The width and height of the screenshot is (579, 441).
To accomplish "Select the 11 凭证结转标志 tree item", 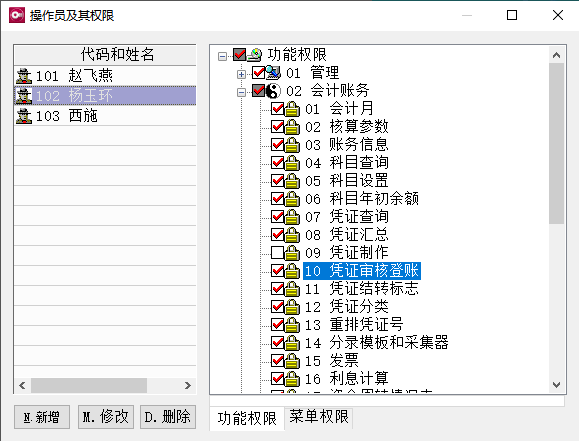I will (x=362, y=289).
